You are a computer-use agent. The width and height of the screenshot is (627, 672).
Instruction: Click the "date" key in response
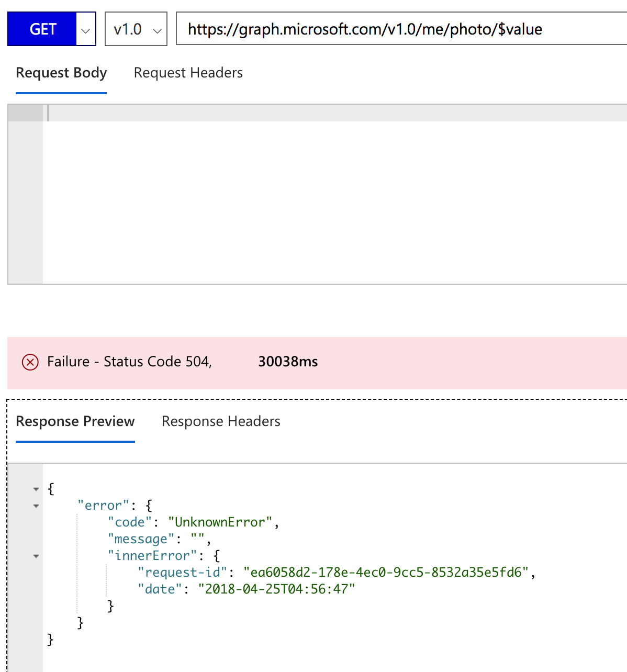(x=160, y=589)
